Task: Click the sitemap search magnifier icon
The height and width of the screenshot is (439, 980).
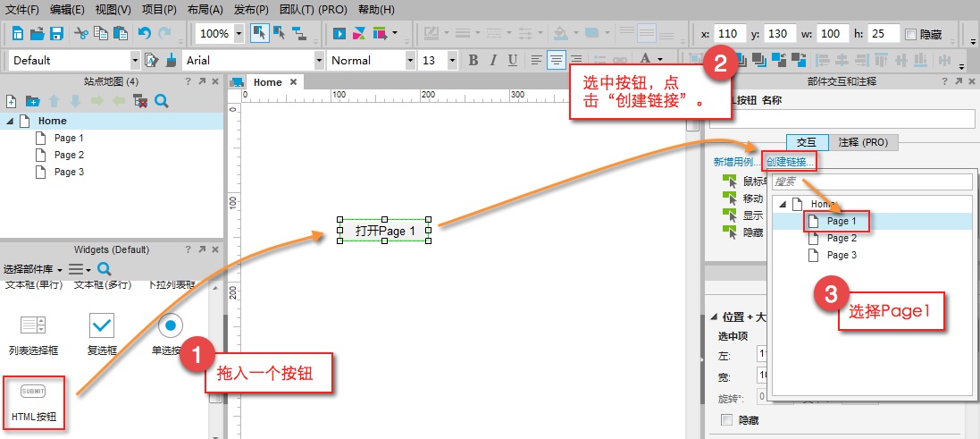Action: click(162, 101)
